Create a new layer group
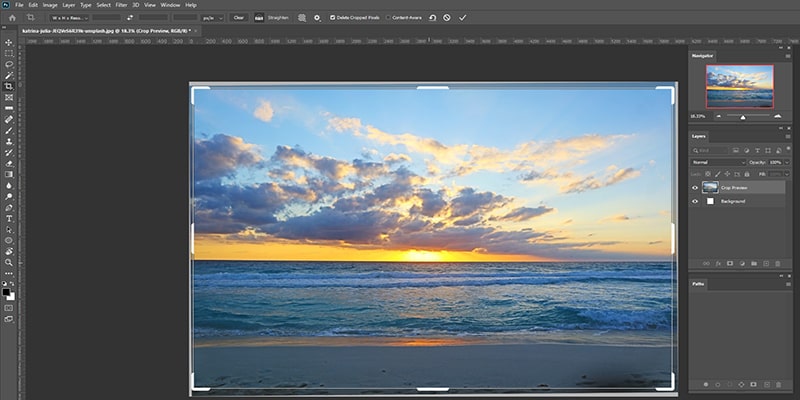 pos(754,263)
